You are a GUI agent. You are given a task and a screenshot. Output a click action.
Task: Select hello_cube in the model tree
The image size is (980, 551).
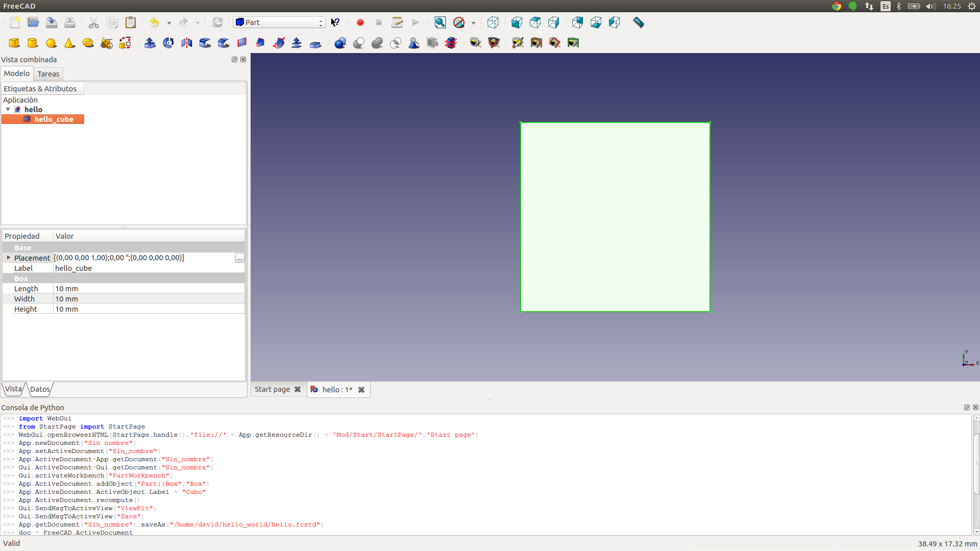tap(54, 119)
